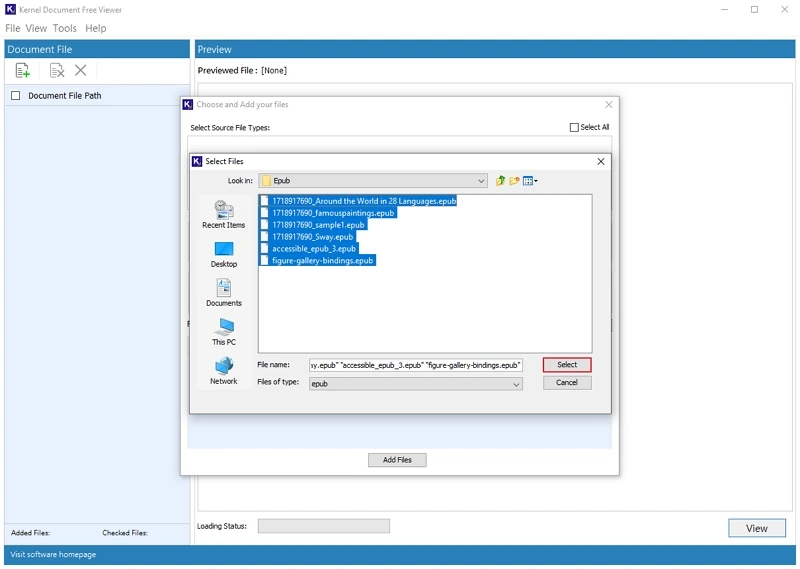Click the Remove File toolbar icon
This screenshot has height=569, width=800.
click(57, 70)
